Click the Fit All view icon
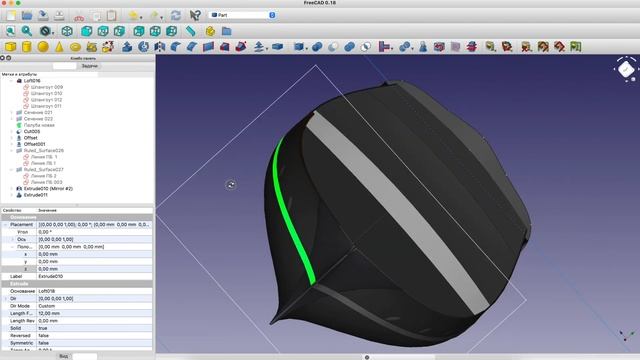 coord(11,31)
